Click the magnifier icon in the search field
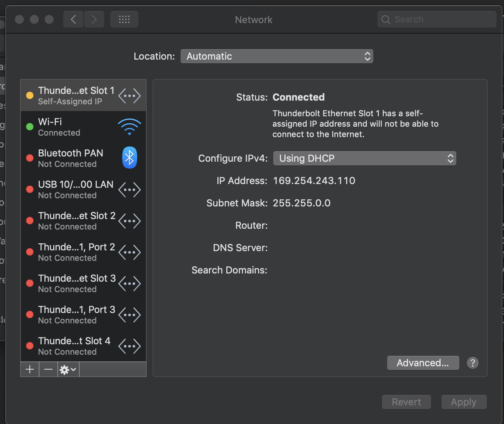 [386, 20]
